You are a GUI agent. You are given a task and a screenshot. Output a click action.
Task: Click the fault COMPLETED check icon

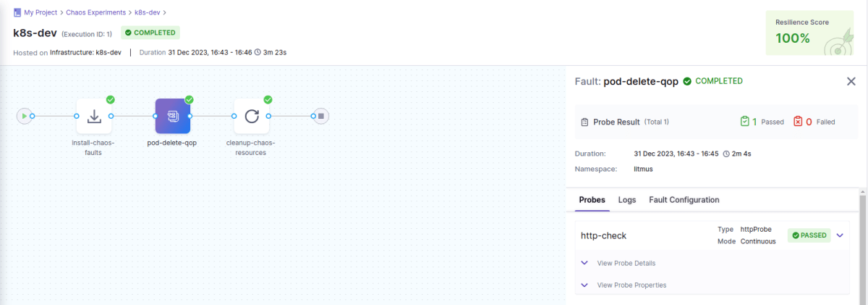tap(687, 81)
